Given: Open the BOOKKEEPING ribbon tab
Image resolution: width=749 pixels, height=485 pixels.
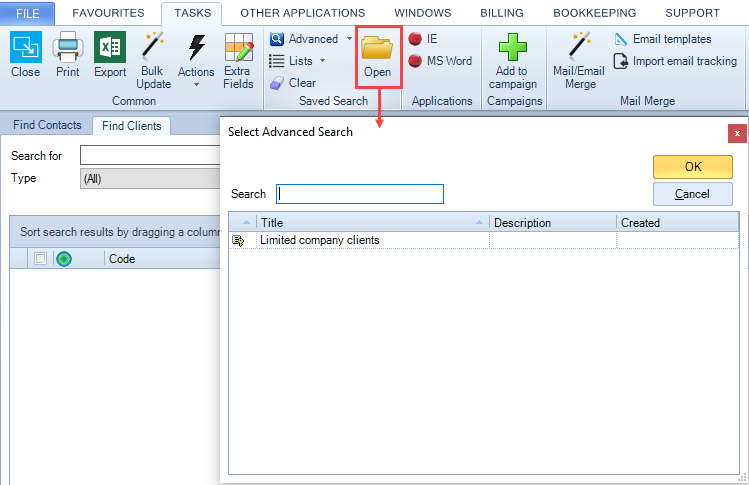Looking at the screenshot, I should tap(595, 13).
